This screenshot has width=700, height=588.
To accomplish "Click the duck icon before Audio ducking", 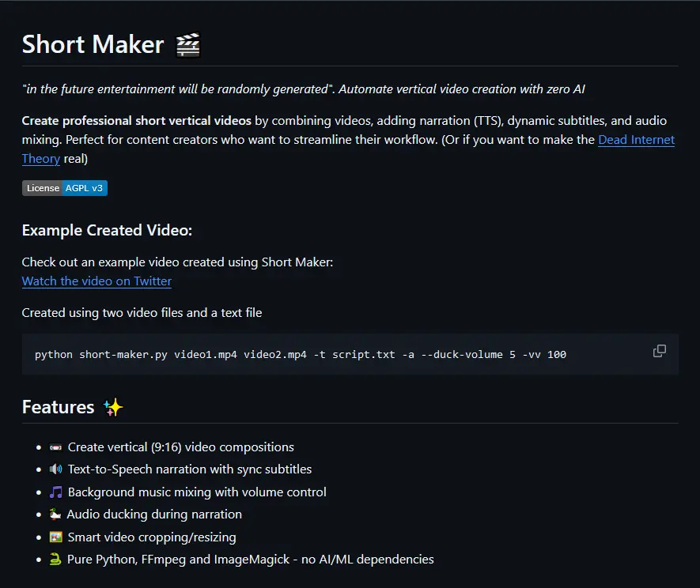I will click(x=55, y=514).
